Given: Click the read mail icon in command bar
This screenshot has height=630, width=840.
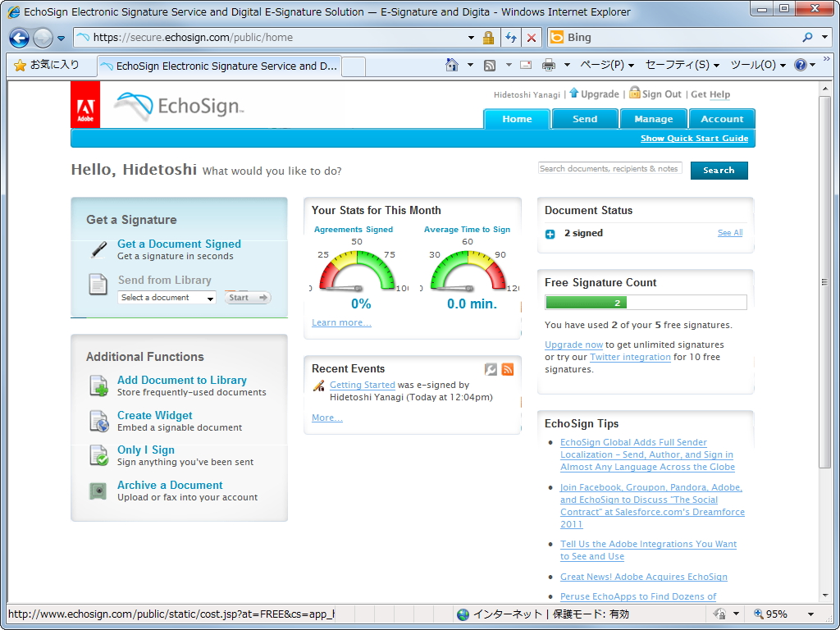Looking at the screenshot, I should pyautogui.click(x=526, y=65).
